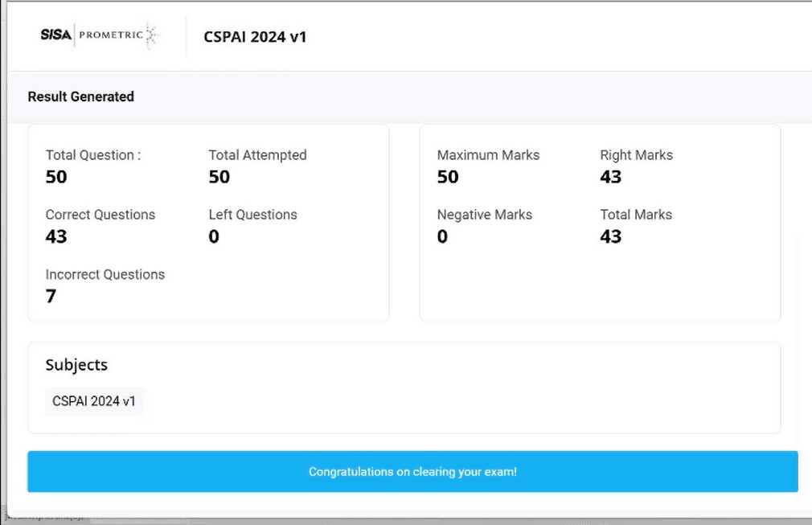Click the CSPAI 2024 v1 subject tag
The image size is (812, 525).
(x=94, y=401)
